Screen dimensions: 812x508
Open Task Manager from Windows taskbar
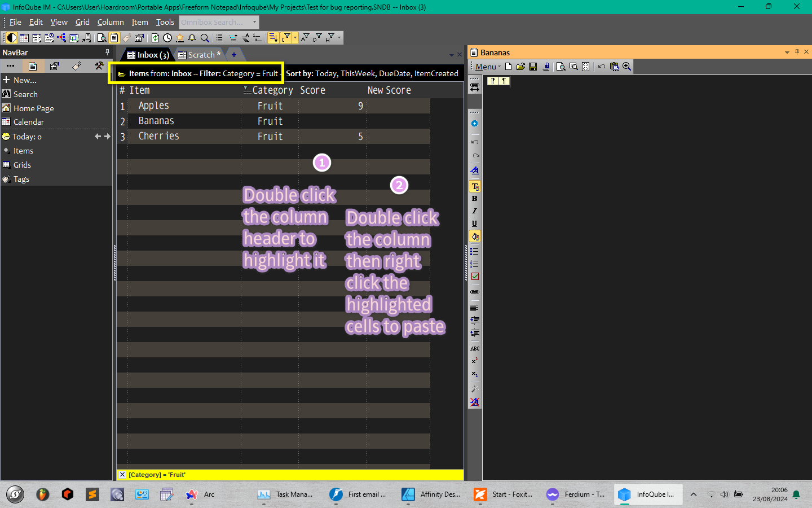click(x=286, y=494)
